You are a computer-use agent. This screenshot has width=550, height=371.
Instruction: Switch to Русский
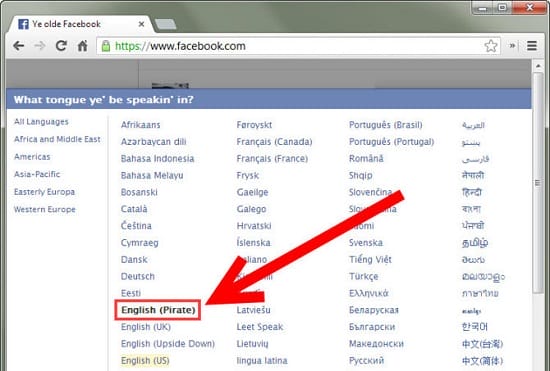pyautogui.click(x=367, y=360)
